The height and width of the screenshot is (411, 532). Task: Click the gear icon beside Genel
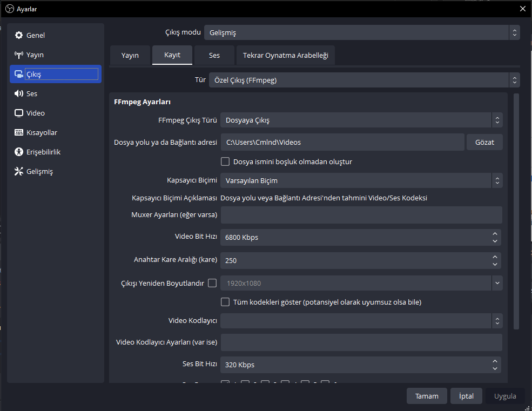19,36
